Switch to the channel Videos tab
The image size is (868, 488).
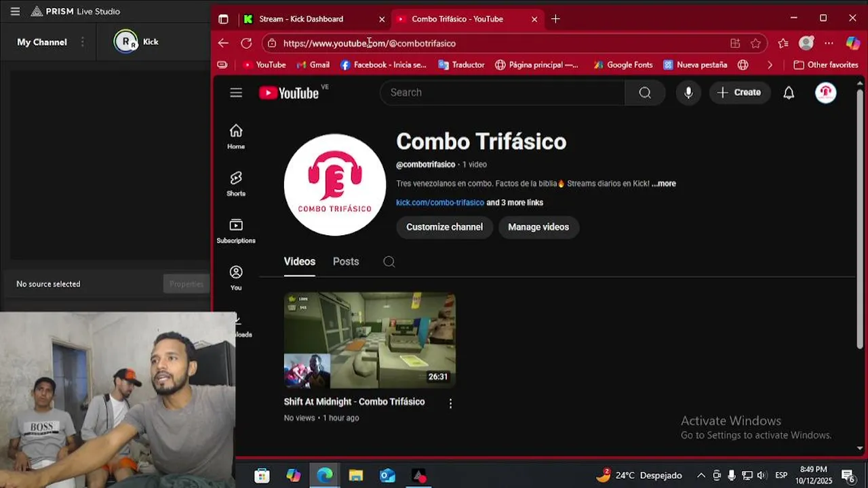click(300, 262)
